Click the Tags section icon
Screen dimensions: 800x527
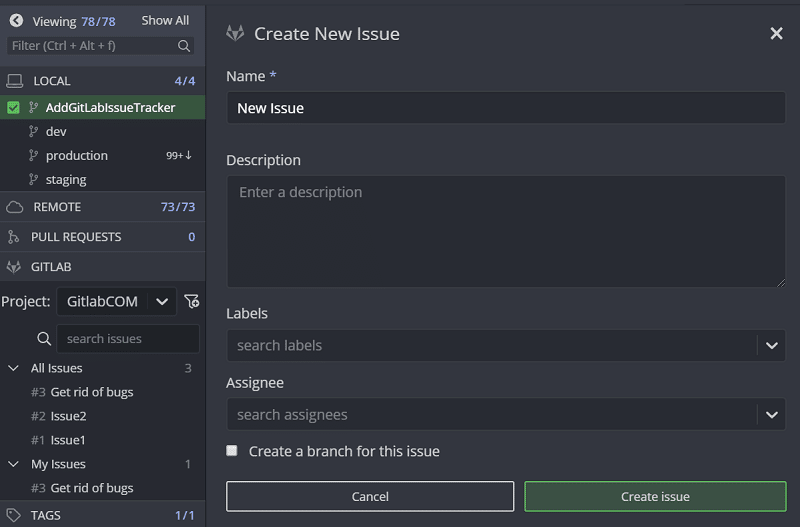coord(14,515)
